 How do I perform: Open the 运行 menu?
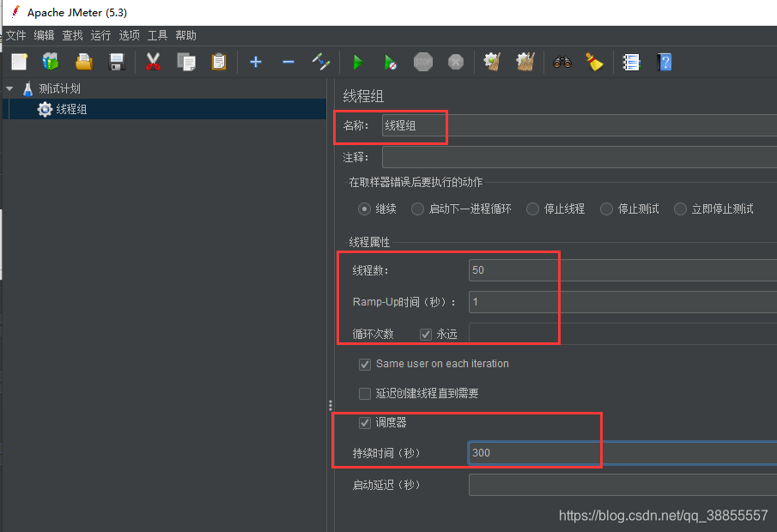point(100,36)
